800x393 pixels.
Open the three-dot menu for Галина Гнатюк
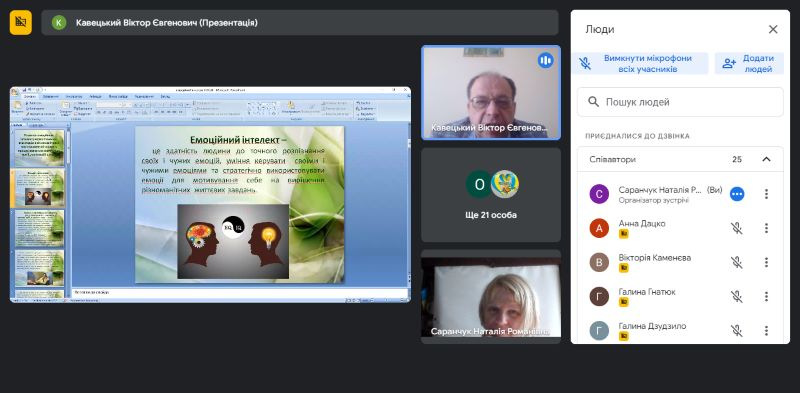(x=766, y=297)
